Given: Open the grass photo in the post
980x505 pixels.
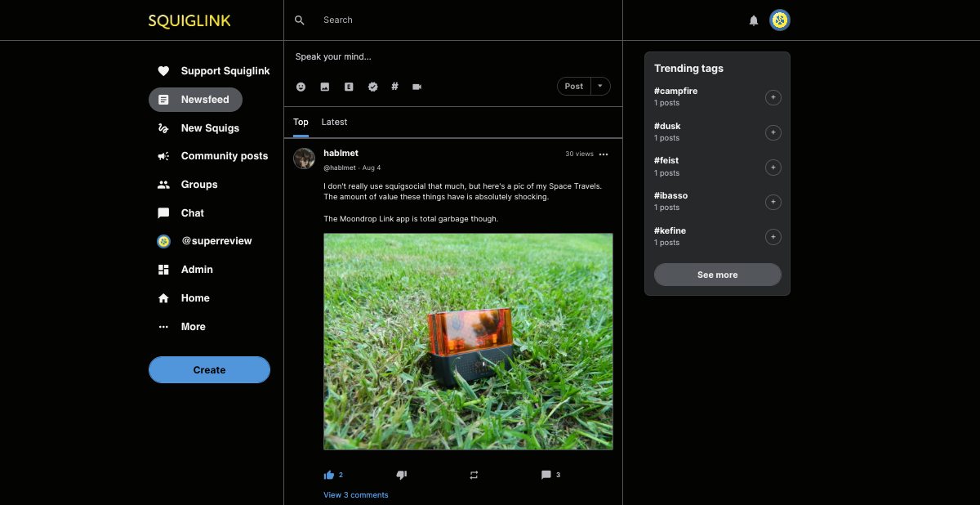Looking at the screenshot, I should 468,342.
